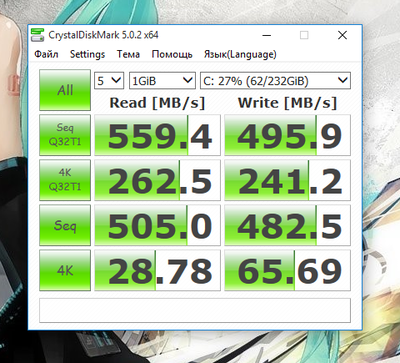Open the Помощь menu

tap(172, 54)
